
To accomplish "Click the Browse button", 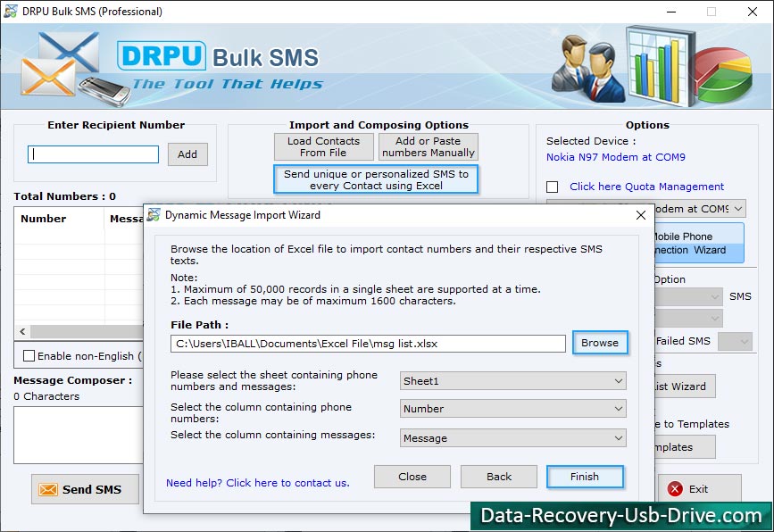I will (600, 343).
